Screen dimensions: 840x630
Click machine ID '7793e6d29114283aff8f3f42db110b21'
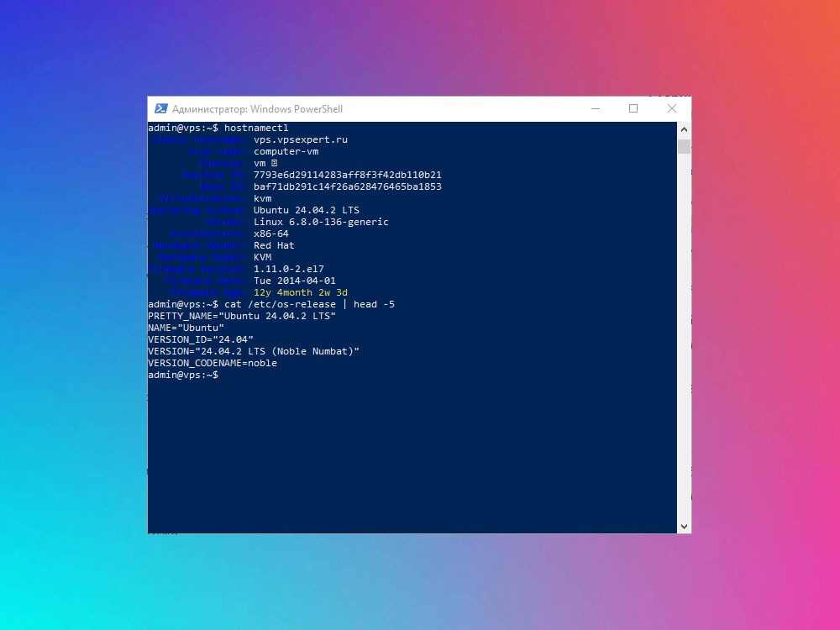[x=348, y=176]
